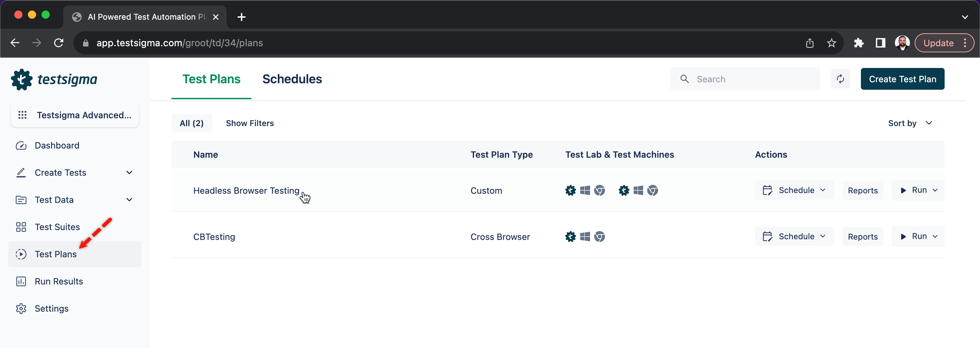This screenshot has width=980, height=348.
Task: Click browser back arrow
Action: (x=15, y=43)
